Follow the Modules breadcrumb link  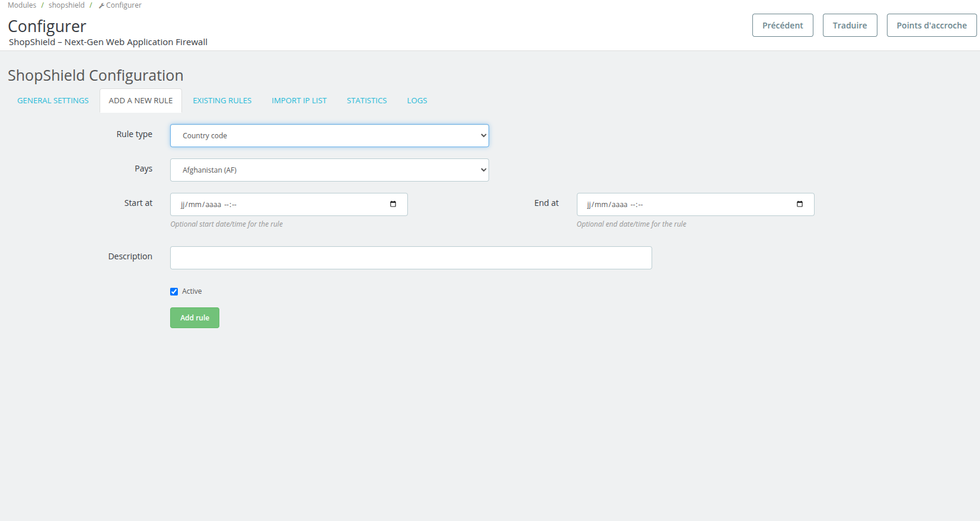[22, 5]
